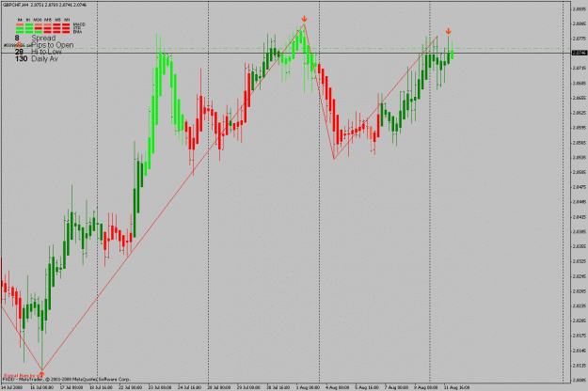Viewport: 588px width, 391px height.
Task: Click the STR signal bar under M5
Action: click(x=56, y=28)
